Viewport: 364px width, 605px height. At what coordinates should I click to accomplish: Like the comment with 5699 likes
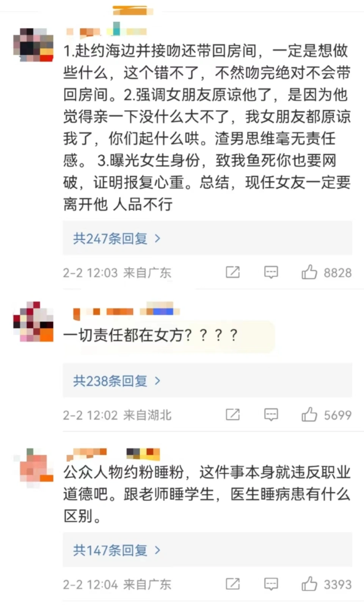coord(309,414)
